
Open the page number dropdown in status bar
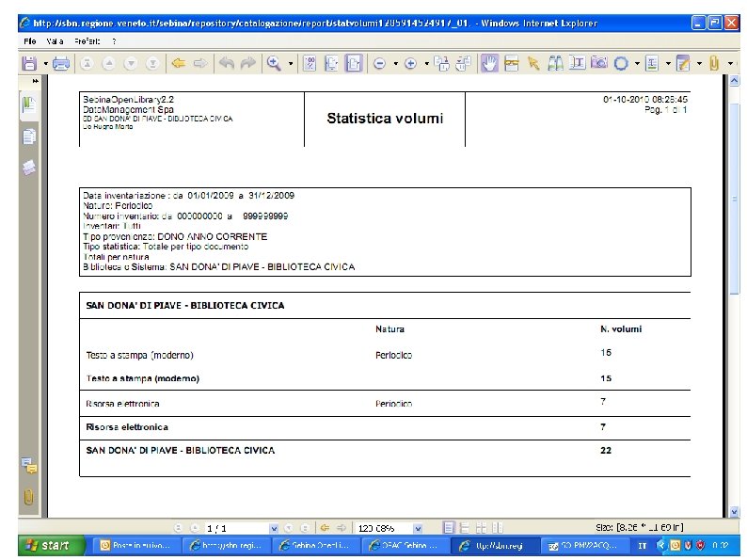click(x=274, y=528)
